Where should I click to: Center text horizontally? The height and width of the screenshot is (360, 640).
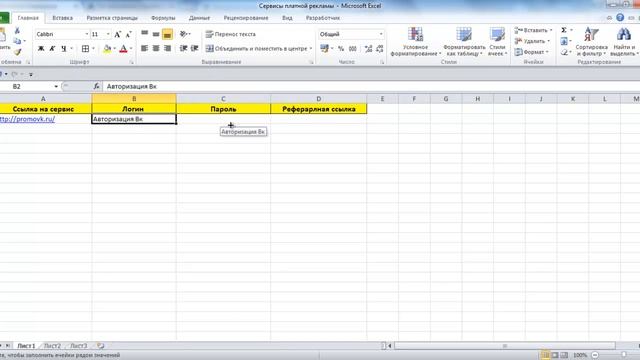[156, 49]
